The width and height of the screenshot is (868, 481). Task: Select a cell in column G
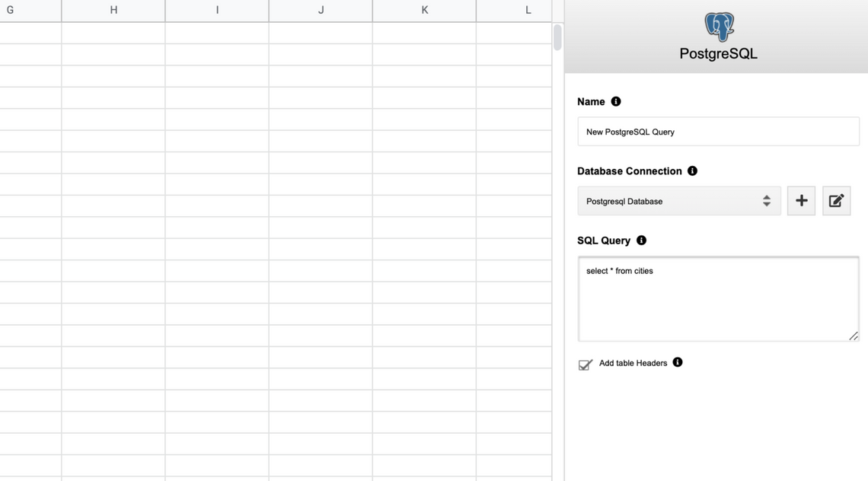click(30, 76)
